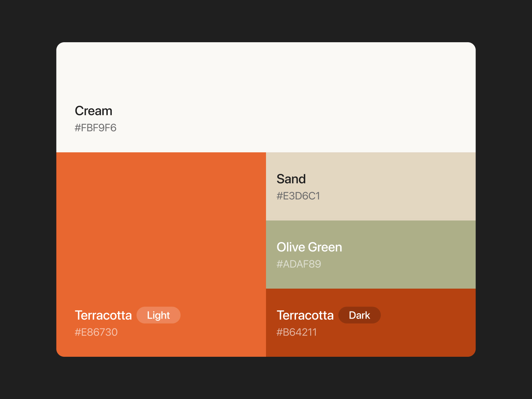Click the Terracotta title beside Light badge
The width and height of the screenshot is (532, 399).
click(x=103, y=315)
